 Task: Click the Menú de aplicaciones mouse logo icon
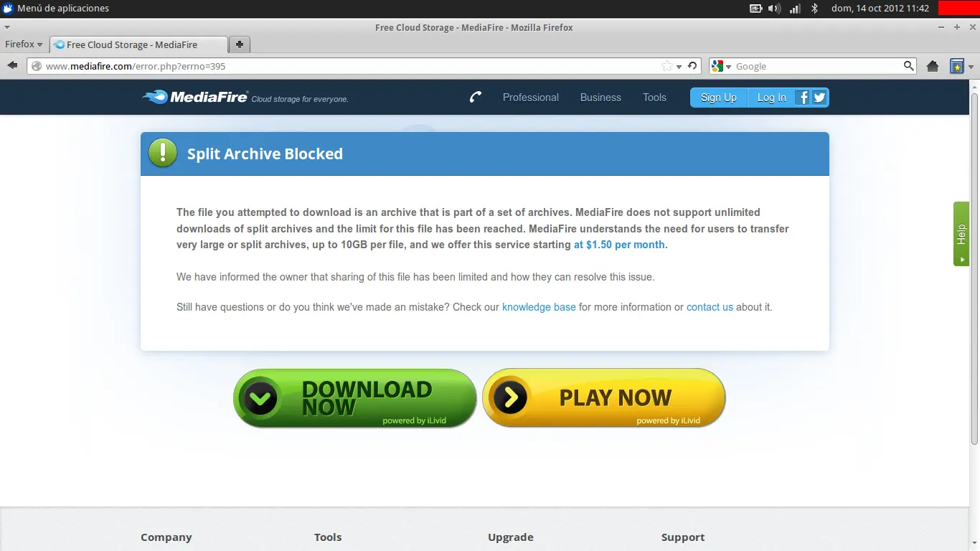point(8,9)
